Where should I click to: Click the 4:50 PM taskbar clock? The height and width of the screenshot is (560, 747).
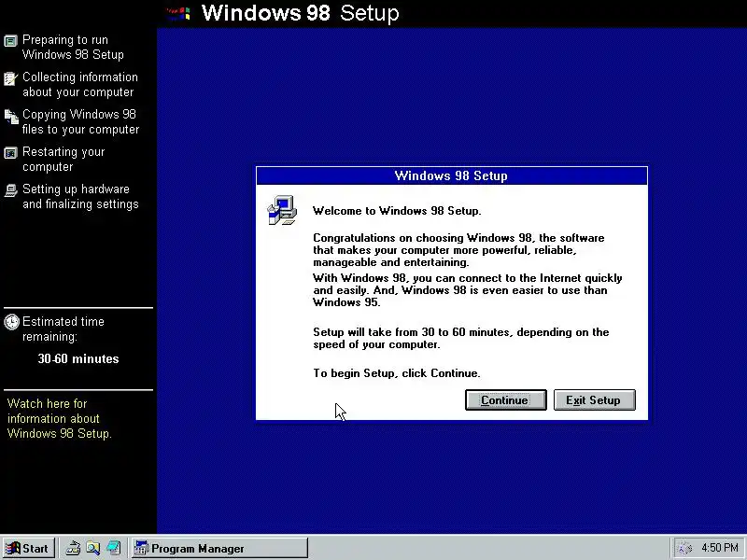719,548
